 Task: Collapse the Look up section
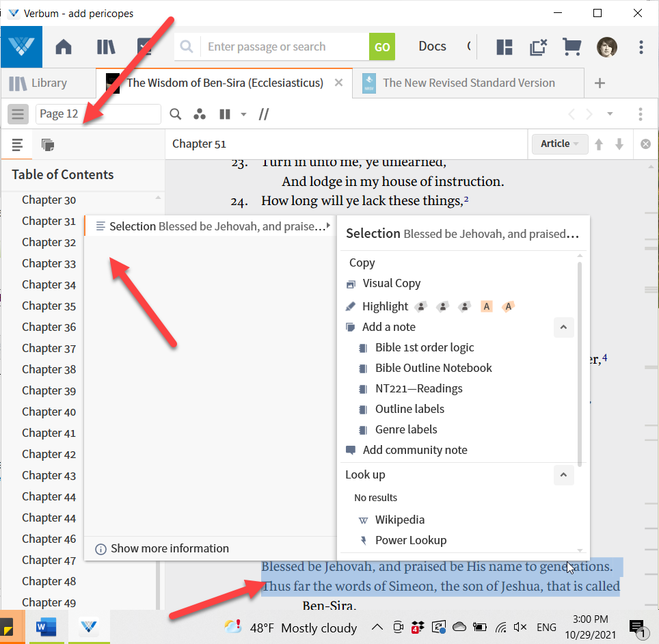coord(563,475)
